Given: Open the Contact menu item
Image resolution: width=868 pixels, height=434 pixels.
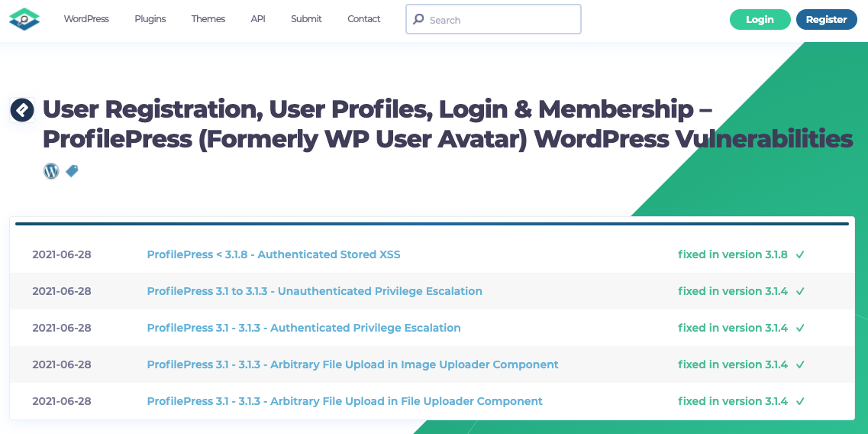Looking at the screenshot, I should click(x=363, y=19).
